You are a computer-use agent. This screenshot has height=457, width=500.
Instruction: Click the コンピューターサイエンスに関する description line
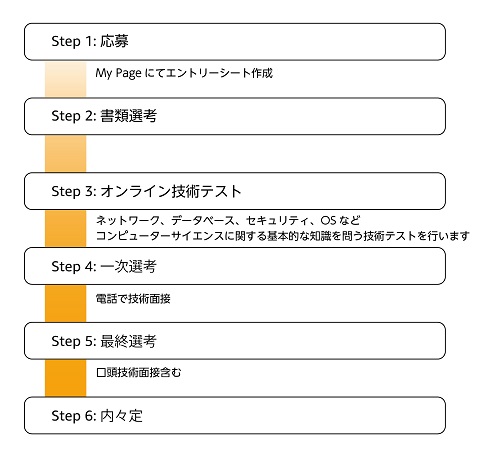(x=283, y=236)
